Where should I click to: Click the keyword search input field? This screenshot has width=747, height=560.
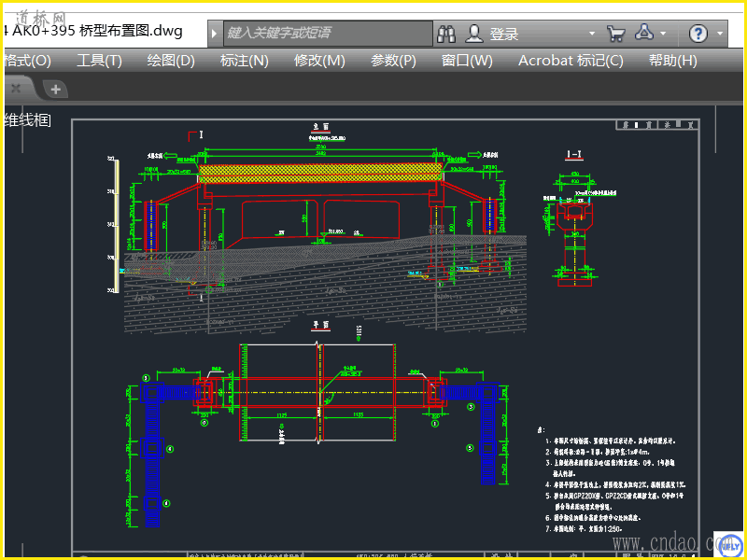pos(328,33)
